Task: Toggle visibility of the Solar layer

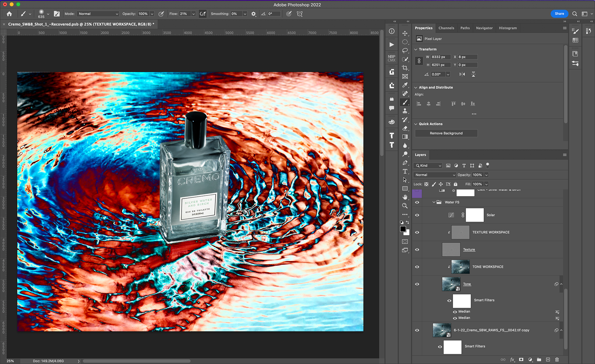Action: 417,215
